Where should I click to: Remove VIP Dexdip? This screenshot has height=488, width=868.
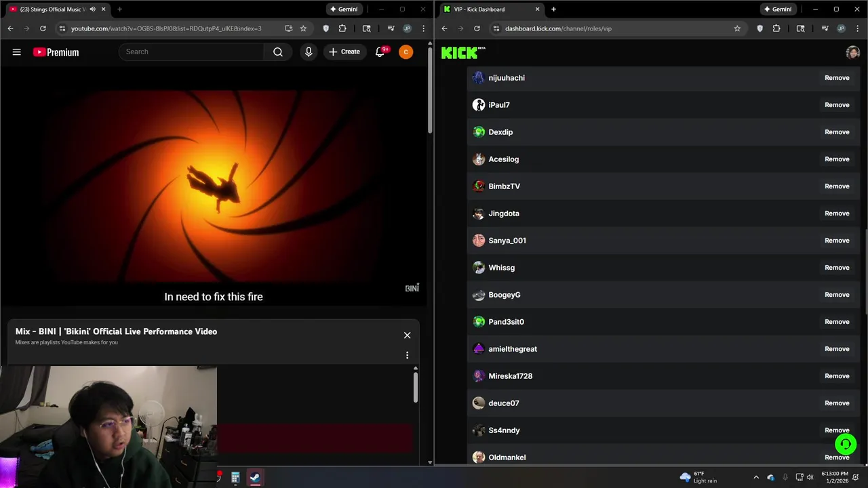pyautogui.click(x=837, y=132)
